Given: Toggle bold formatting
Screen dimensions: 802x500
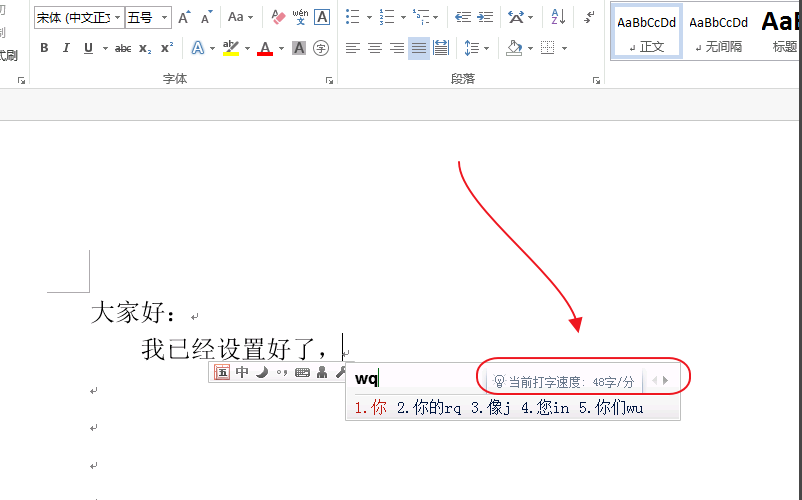Looking at the screenshot, I should click(x=44, y=48).
